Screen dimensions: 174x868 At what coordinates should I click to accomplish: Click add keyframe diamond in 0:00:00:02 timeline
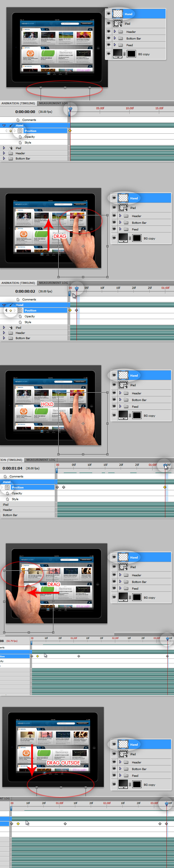(10, 310)
